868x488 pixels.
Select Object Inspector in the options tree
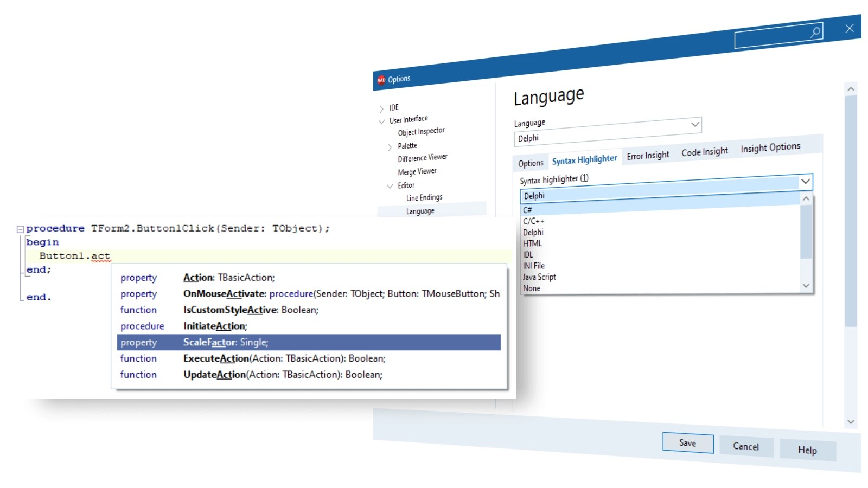421,132
